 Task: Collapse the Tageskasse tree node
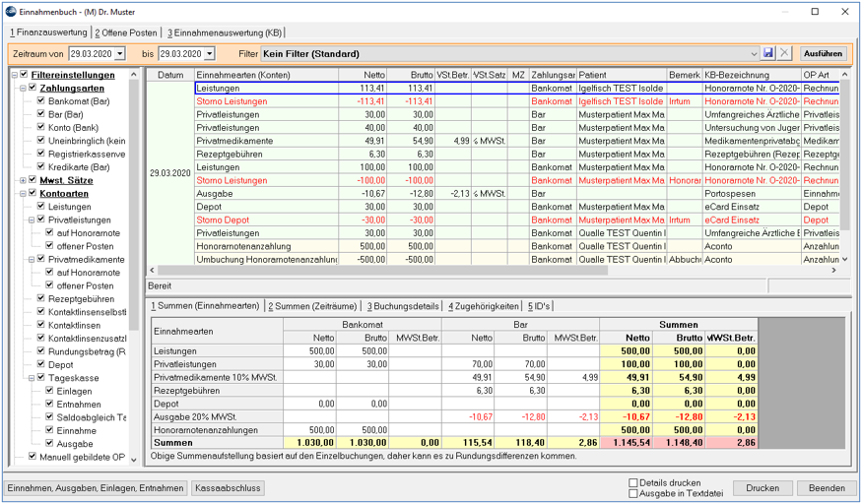click(x=32, y=378)
